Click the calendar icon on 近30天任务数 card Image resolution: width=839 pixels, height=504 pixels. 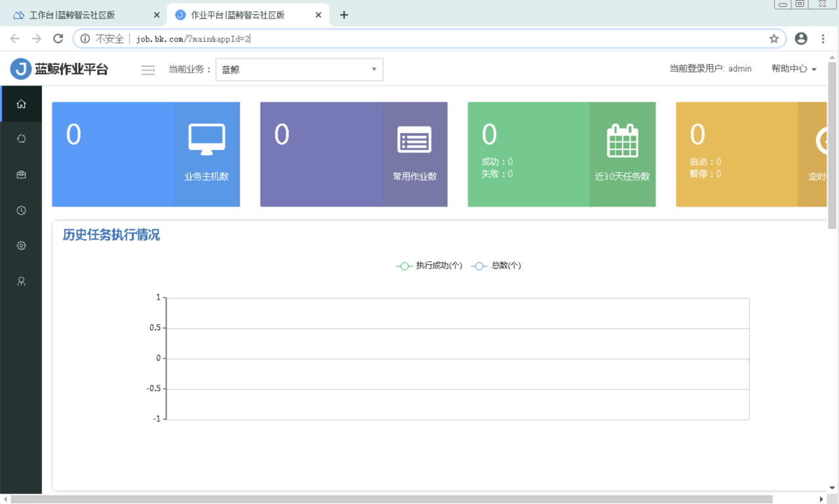click(x=622, y=140)
